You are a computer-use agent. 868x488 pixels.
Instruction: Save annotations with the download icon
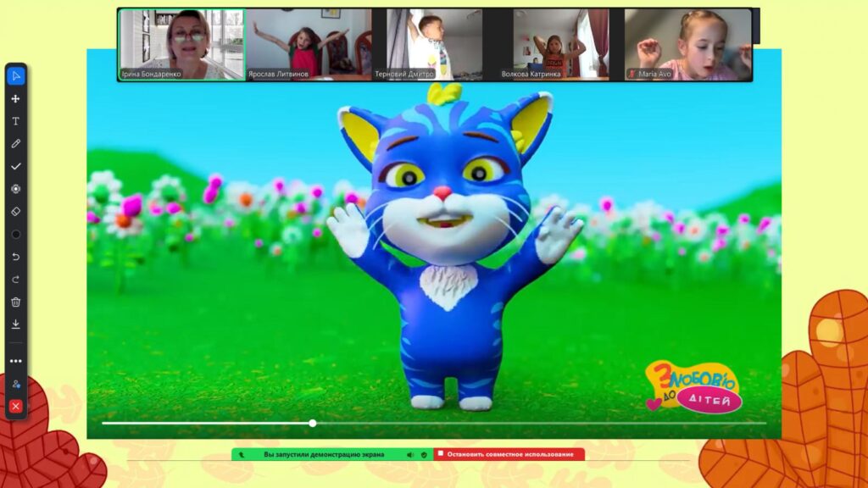pyautogui.click(x=15, y=324)
